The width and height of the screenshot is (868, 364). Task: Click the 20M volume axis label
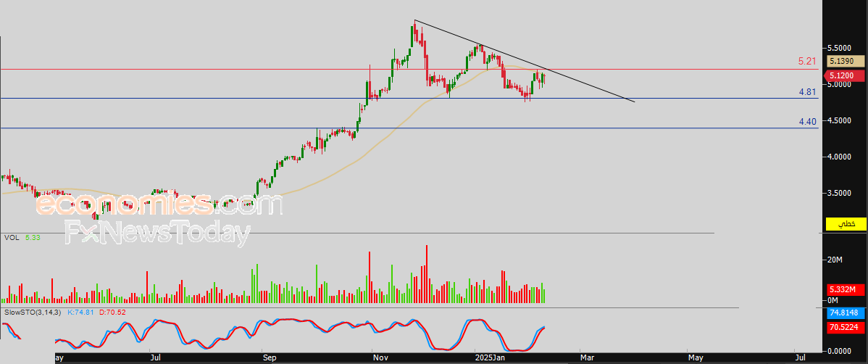coord(834,260)
